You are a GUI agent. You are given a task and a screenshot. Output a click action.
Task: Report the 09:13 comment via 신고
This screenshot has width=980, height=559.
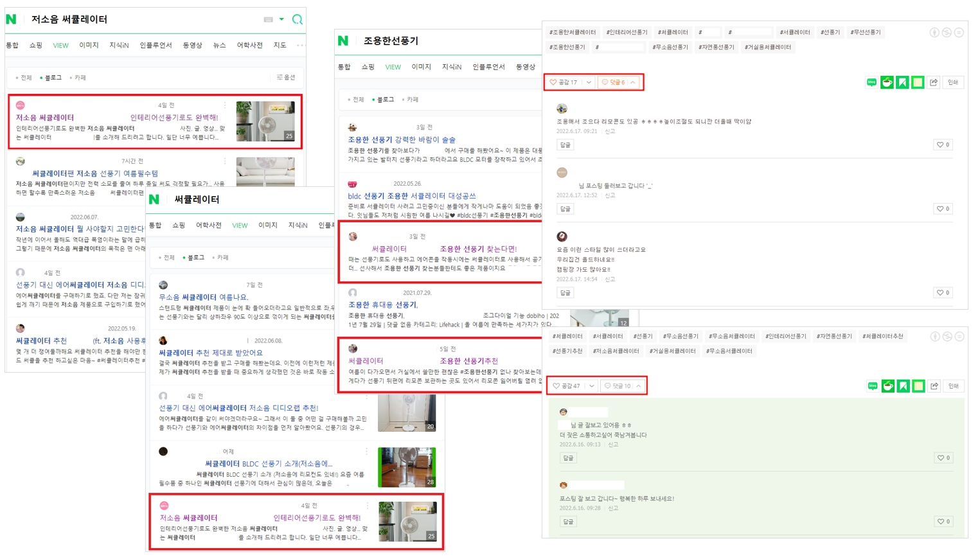coord(613,445)
